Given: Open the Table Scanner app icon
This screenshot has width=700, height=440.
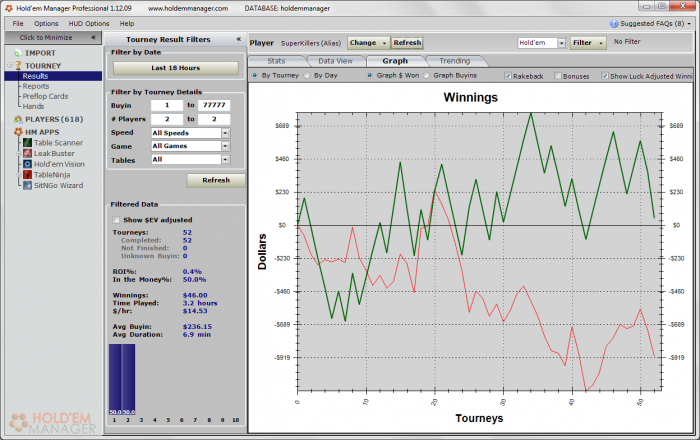Looking at the screenshot, I should 28,143.
